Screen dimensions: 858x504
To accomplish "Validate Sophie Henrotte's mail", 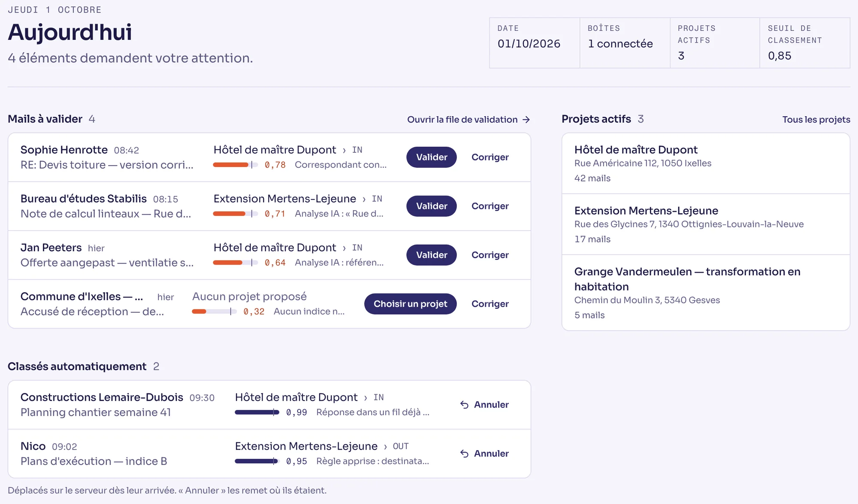I will [x=432, y=157].
